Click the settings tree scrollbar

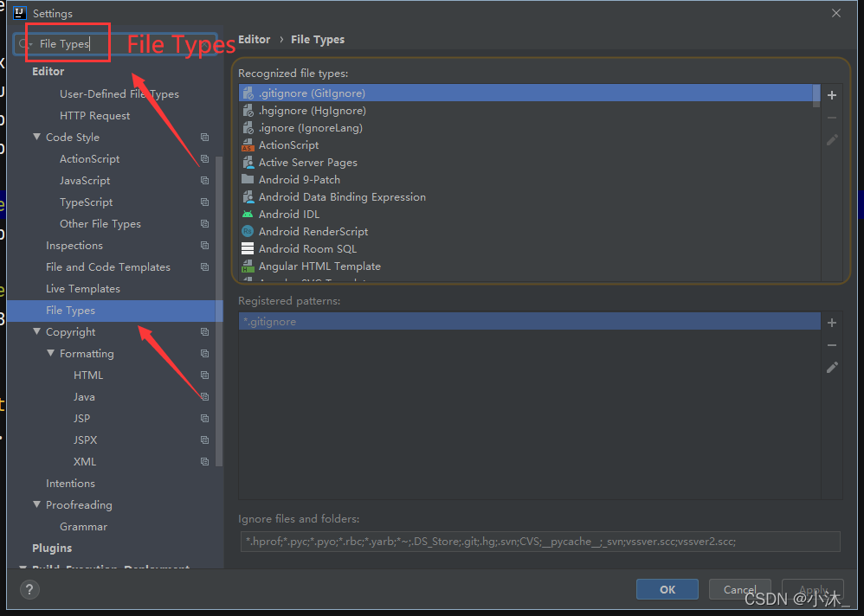coord(219,311)
